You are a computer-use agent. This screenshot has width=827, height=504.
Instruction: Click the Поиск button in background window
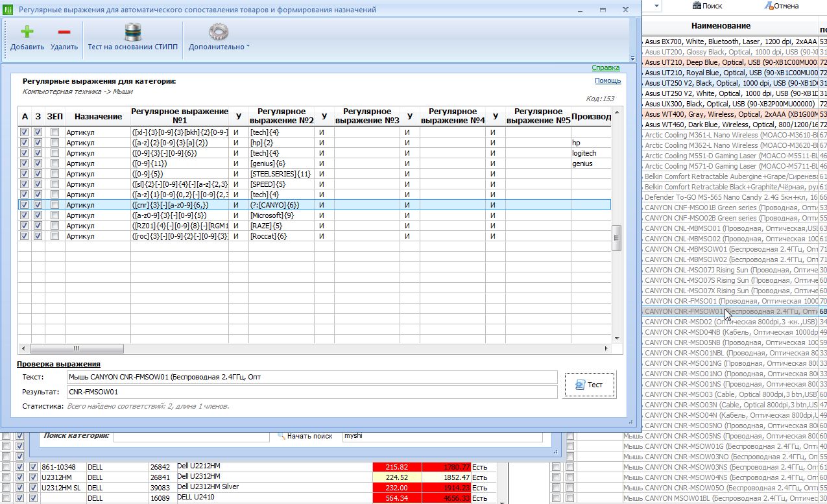(x=706, y=5)
